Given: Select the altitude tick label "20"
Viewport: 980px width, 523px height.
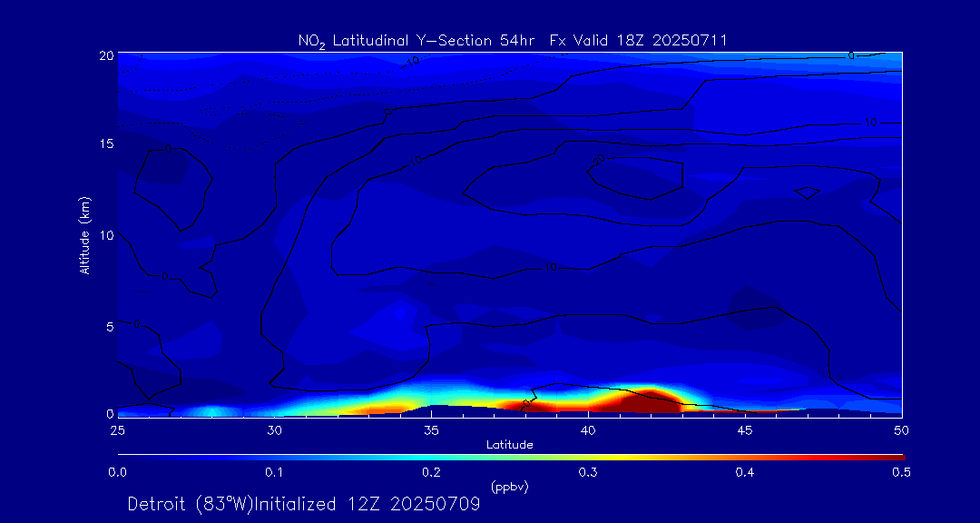Looking at the screenshot, I should pyautogui.click(x=107, y=54).
